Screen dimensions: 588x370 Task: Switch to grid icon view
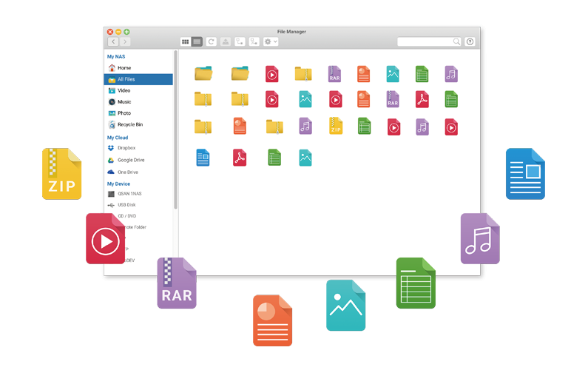[185, 41]
